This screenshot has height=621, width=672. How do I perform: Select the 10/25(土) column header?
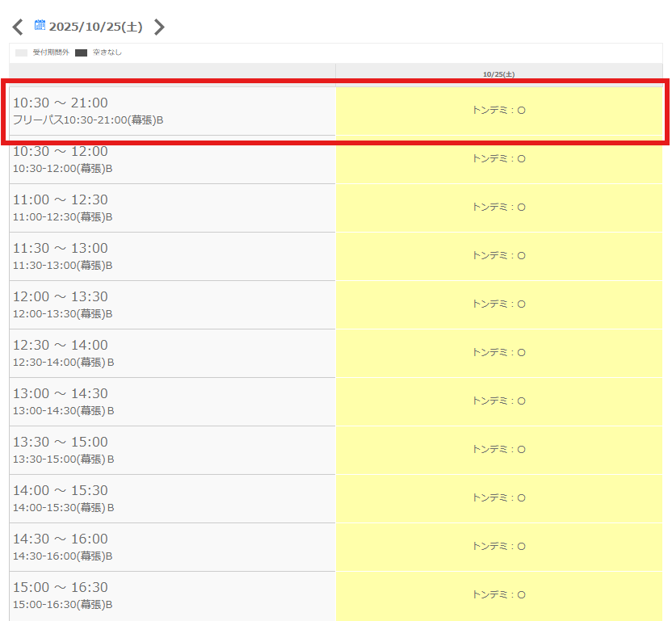(498, 74)
